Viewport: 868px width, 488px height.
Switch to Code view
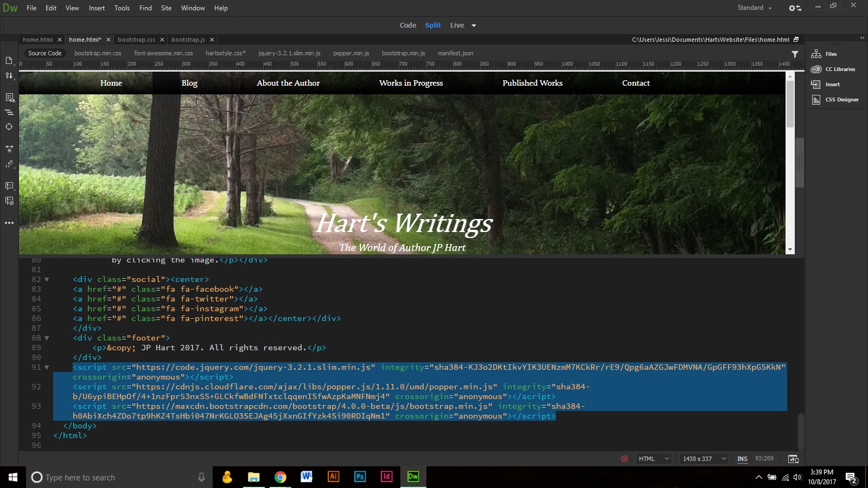point(408,25)
